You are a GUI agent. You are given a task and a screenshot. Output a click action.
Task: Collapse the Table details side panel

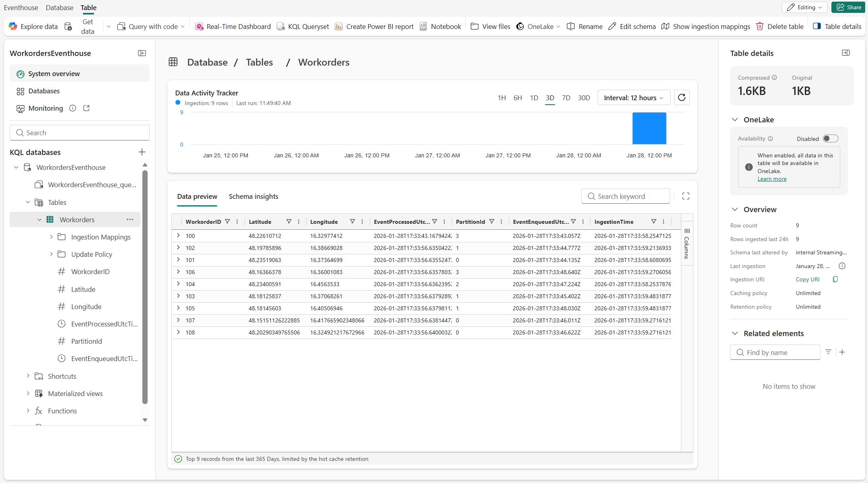pyautogui.click(x=845, y=53)
